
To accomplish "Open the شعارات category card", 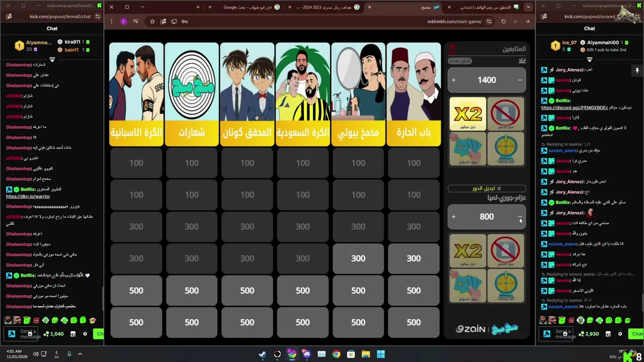I will point(192,95).
